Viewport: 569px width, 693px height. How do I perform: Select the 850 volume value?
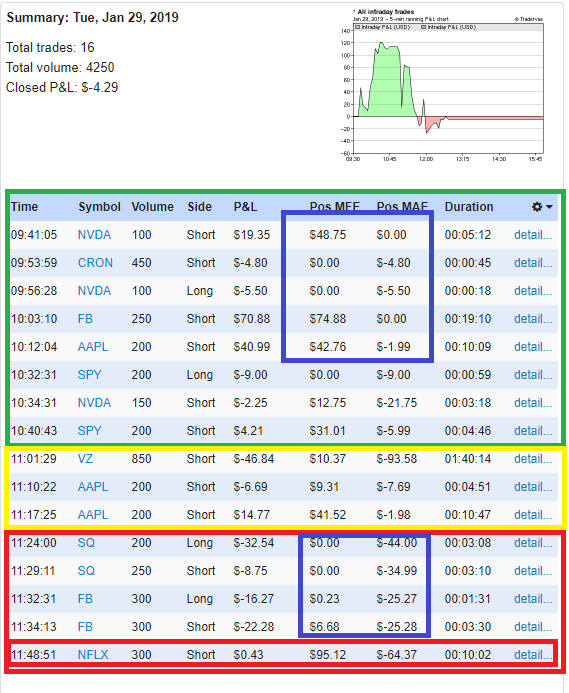pyautogui.click(x=141, y=459)
